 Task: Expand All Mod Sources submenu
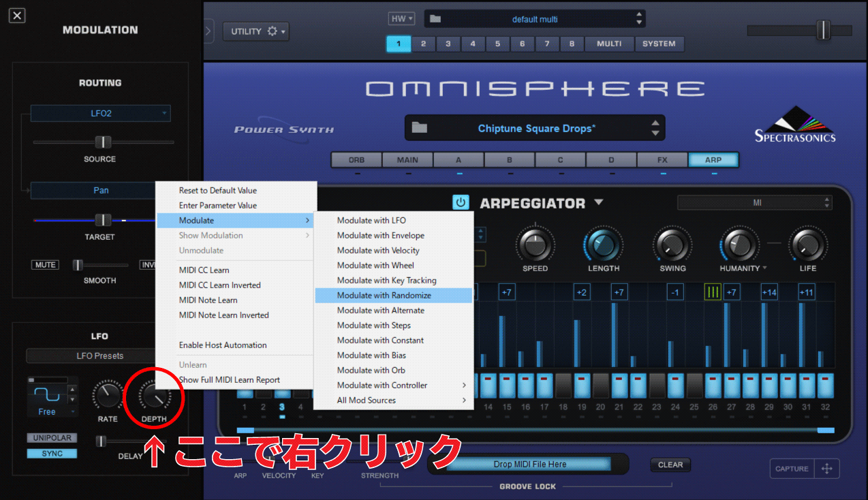(x=393, y=400)
